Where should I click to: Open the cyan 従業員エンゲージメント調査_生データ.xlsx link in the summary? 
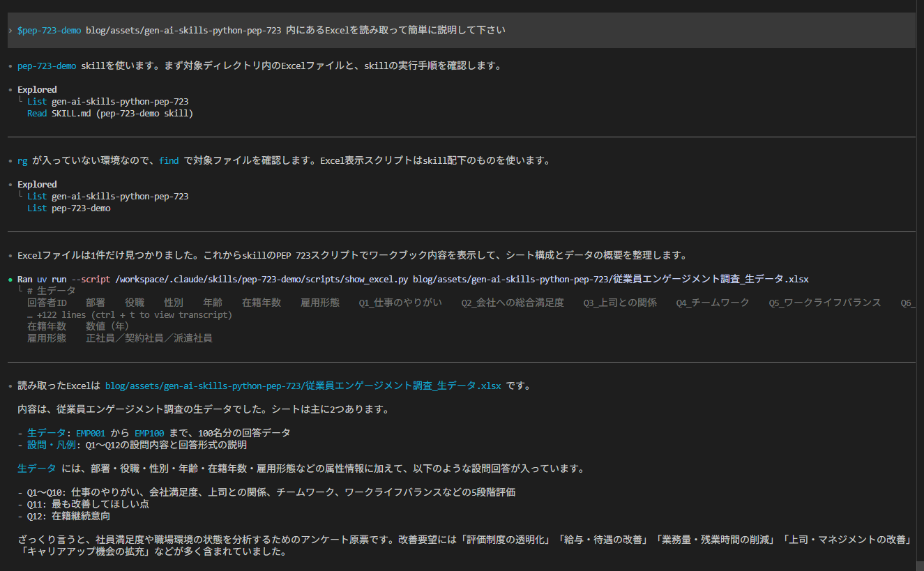click(x=303, y=386)
